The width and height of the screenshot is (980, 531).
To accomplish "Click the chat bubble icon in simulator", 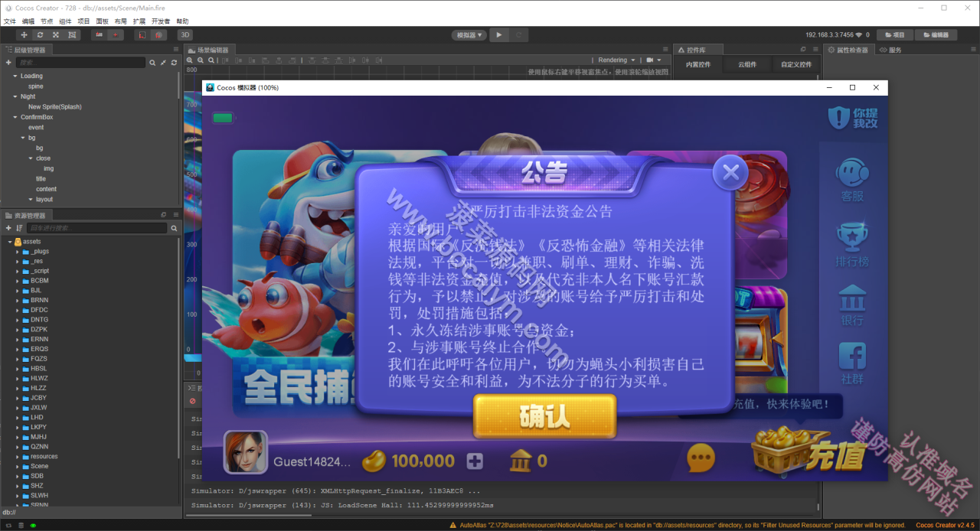I will click(x=701, y=458).
